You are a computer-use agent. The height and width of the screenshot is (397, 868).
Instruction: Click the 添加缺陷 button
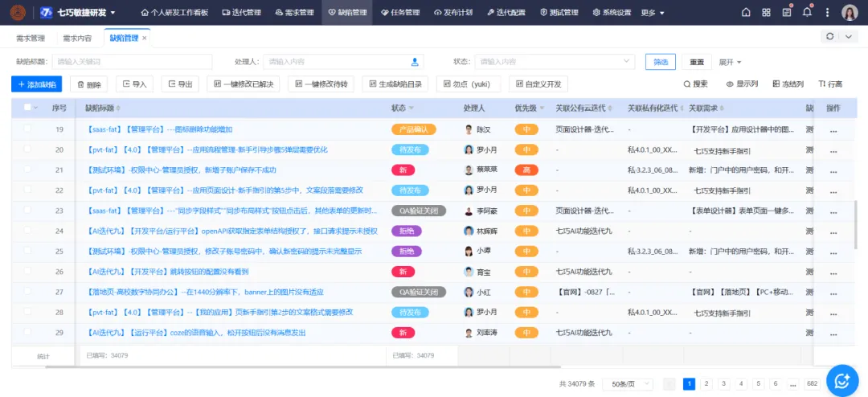point(36,84)
